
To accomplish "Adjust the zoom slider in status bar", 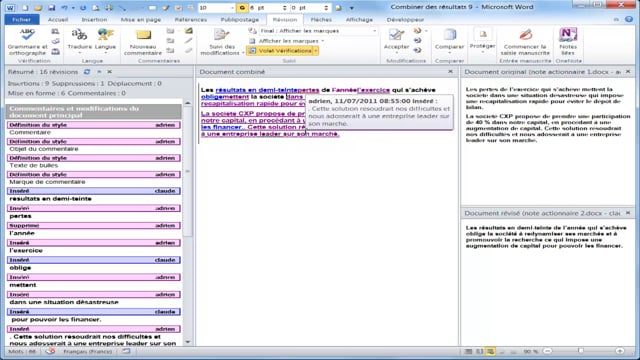I will (580, 351).
